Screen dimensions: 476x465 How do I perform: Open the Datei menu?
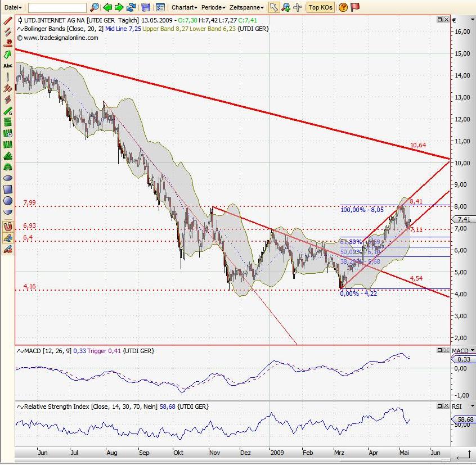point(12,7)
